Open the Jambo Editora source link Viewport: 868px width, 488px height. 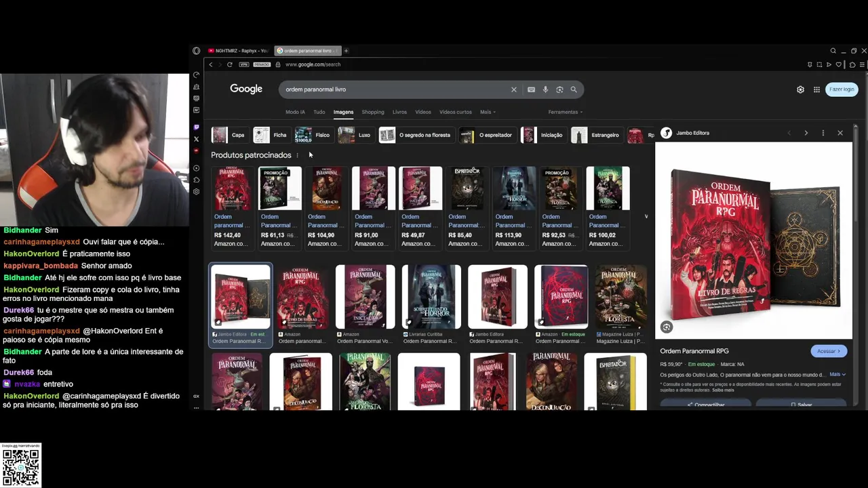coord(685,133)
